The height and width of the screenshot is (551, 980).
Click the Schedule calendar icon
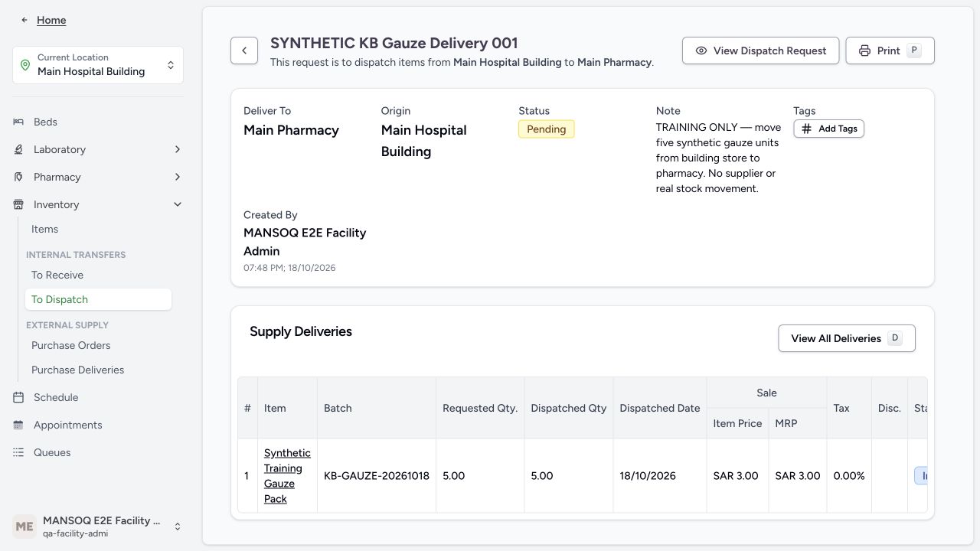[x=18, y=397]
